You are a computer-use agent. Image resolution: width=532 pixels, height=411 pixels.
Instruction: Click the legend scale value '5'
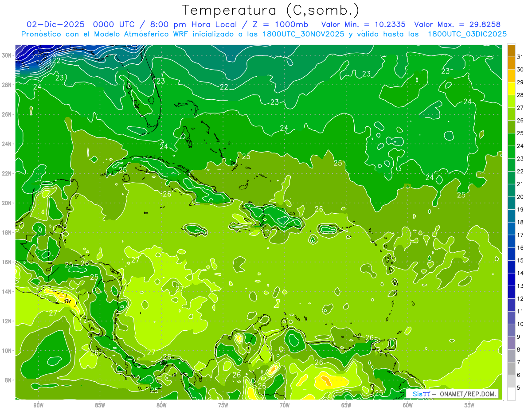pos(519,388)
